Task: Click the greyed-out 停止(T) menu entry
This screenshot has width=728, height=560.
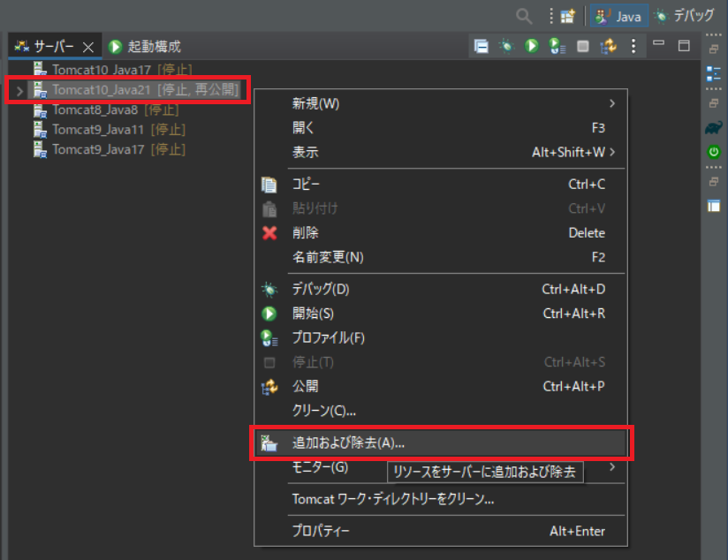Action: coord(441,362)
